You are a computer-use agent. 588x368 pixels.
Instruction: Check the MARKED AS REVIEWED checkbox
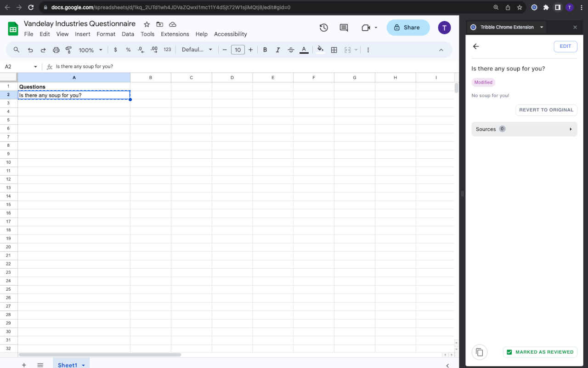[509, 352]
